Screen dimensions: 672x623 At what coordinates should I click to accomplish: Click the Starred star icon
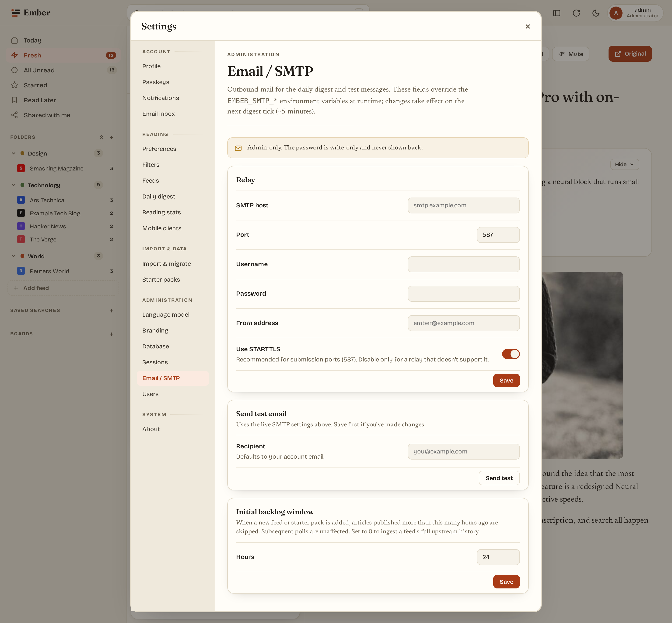(14, 85)
